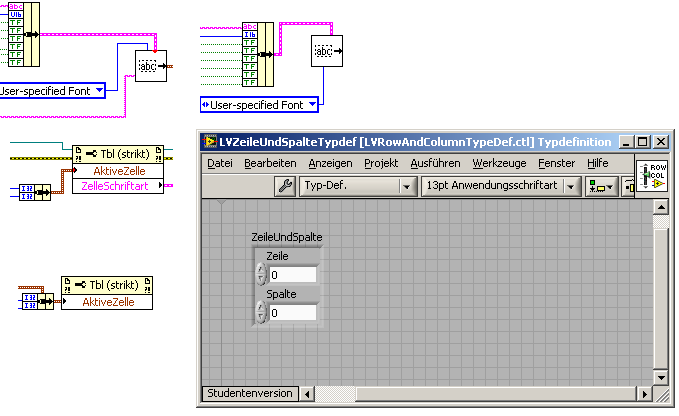
Task: Click the Zeile increment/decrement stepper
Action: click(x=261, y=274)
